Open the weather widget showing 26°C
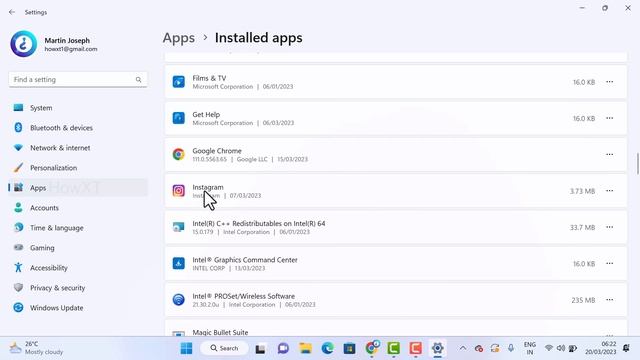The height and width of the screenshot is (360, 640). pyautogui.click(x=37, y=348)
